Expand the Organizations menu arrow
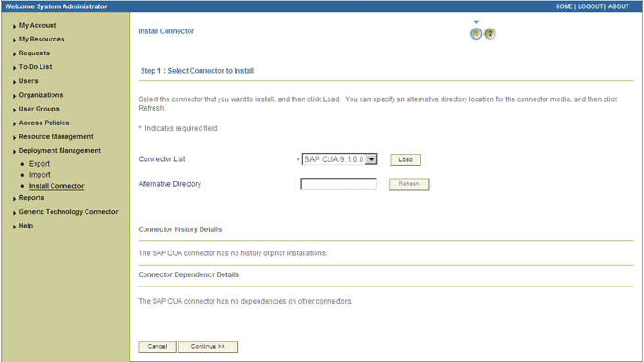Screen dimensions: 644x362 click(14, 96)
